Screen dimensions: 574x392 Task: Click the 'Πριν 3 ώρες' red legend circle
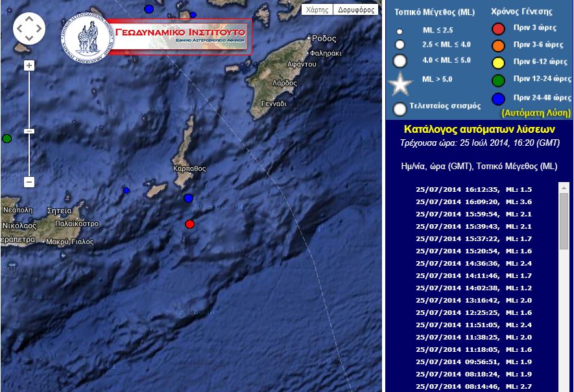(499, 28)
